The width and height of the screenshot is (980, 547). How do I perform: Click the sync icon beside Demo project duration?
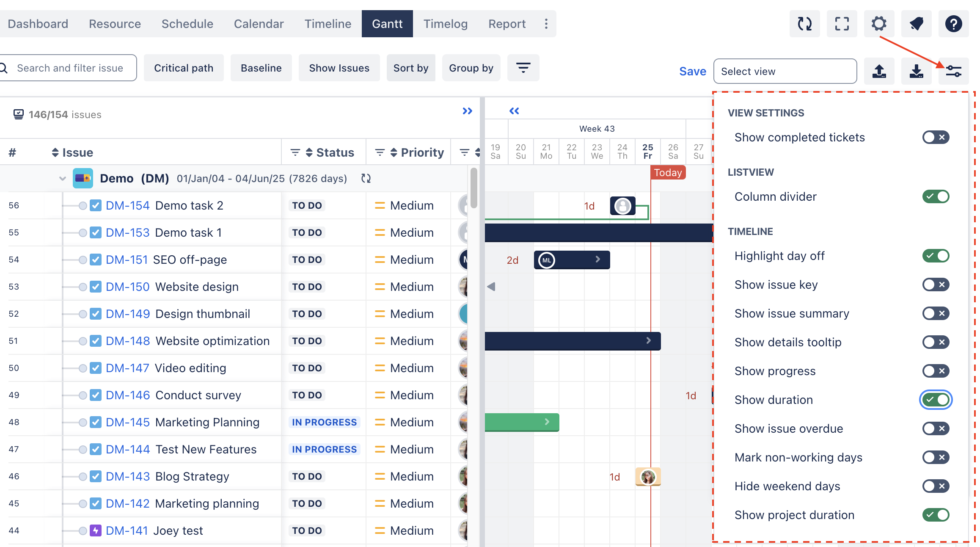(366, 179)
